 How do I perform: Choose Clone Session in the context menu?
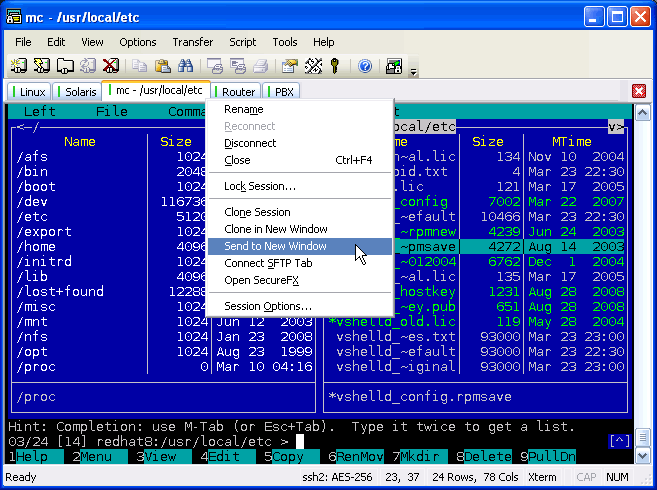point(300,212)
